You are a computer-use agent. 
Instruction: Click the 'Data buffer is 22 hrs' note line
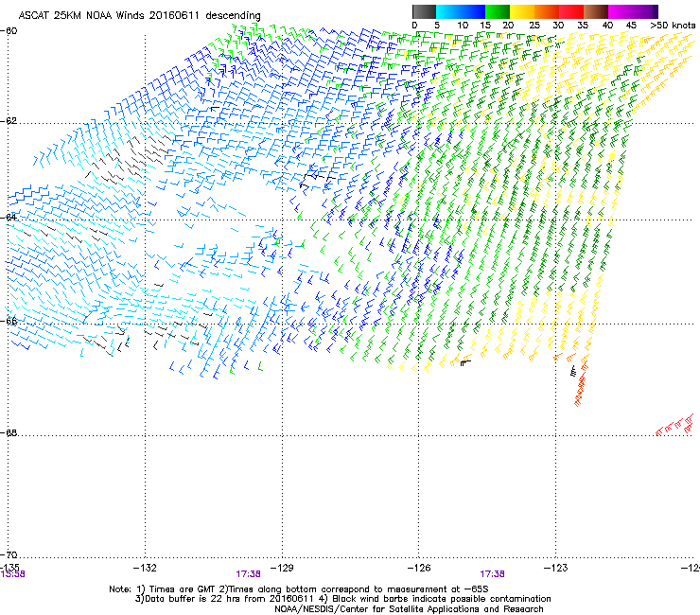pos(342,599)
